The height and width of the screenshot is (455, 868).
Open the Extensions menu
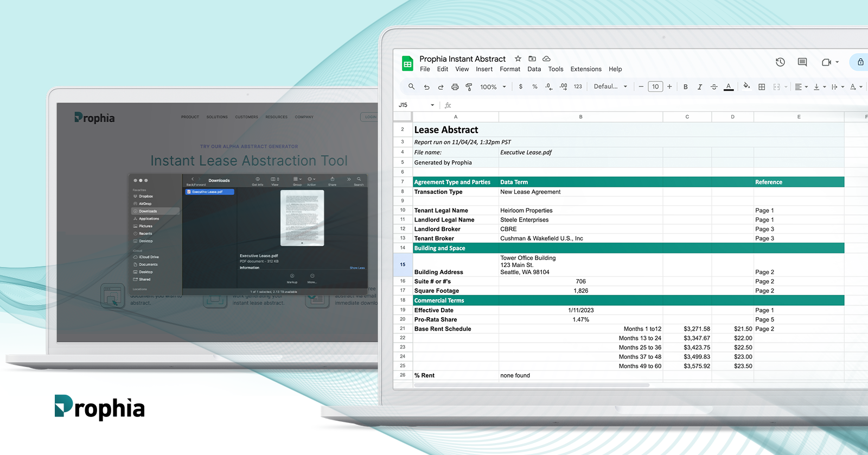coord(585,69)
